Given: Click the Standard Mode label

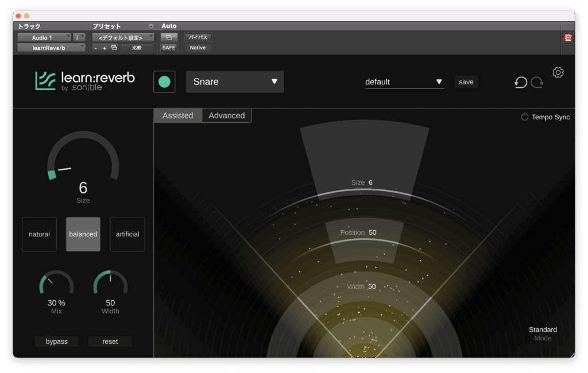Looking at the screenshot, I should 543,333.
